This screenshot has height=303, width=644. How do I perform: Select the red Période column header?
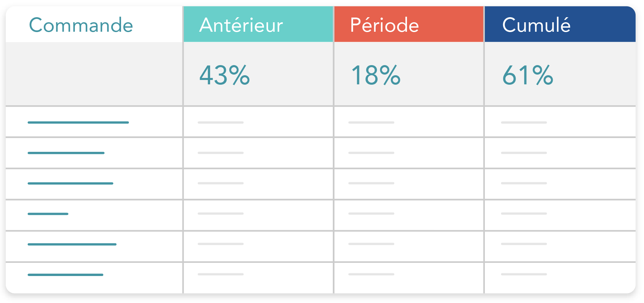click(409, 24)
